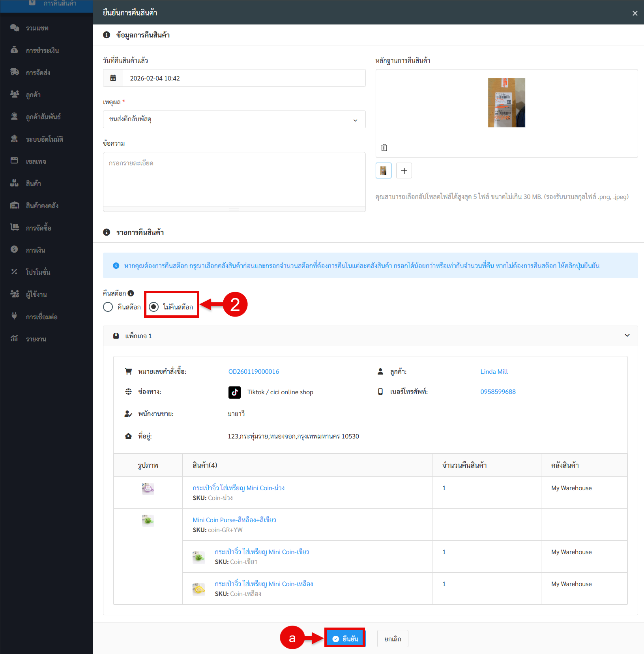Click the calendar icon beside return date
This screenshot has width=644, height=654.
[113, 78]
